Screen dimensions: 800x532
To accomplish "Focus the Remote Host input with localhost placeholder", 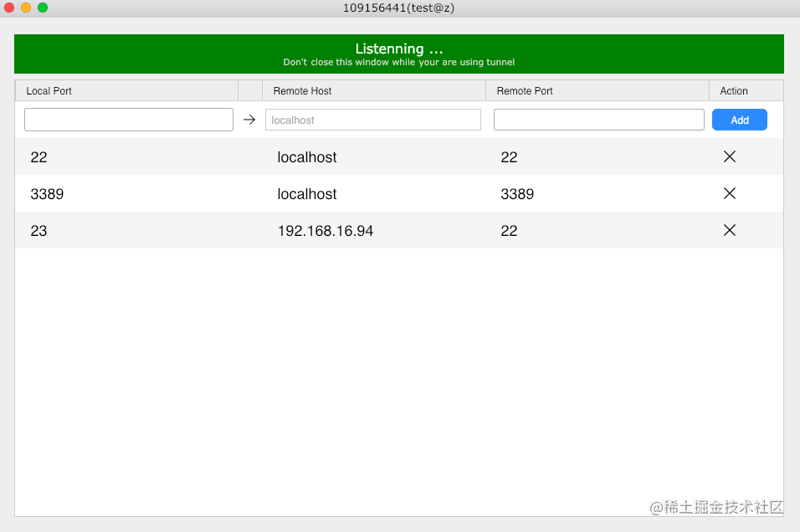I will 373,120.
